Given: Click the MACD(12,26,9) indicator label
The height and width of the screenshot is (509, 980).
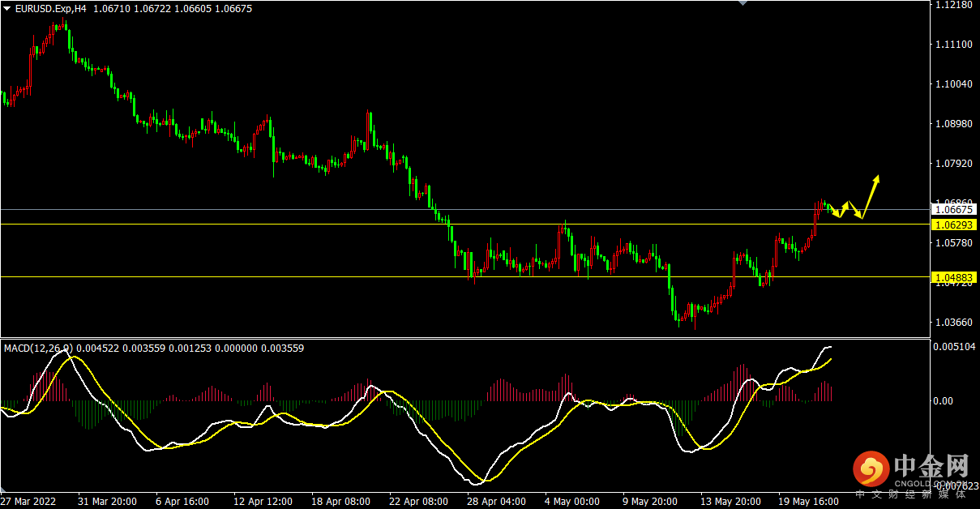Looking at the screenshot, I should click(x=38, y=349).
